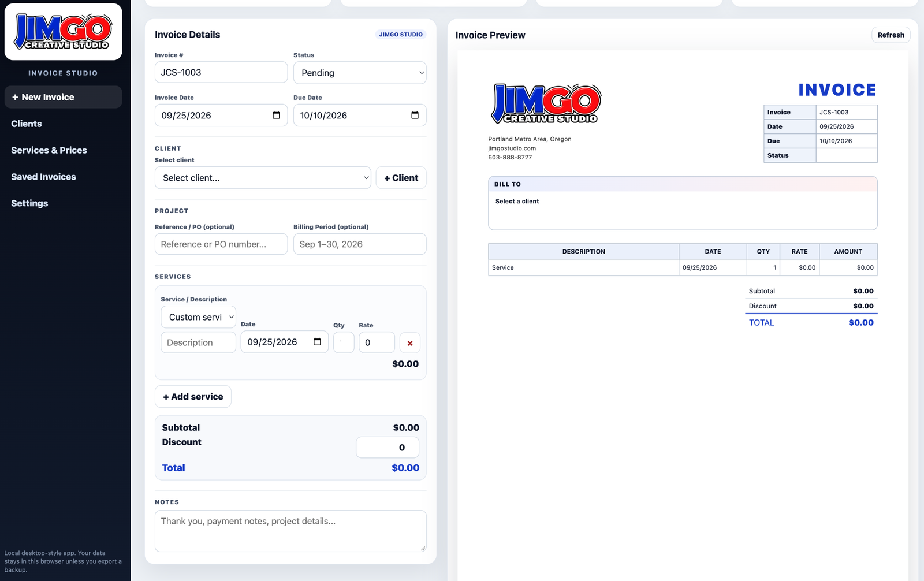
Task: Open the Invoice Date calendar picker icon
Action: click(276, 116)
